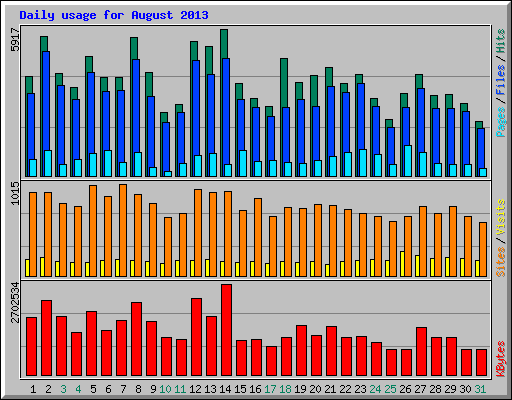Viewport: 512px width, 400px height.
Task: Click green weekend day label 10
Action: [x=165, y=389]
